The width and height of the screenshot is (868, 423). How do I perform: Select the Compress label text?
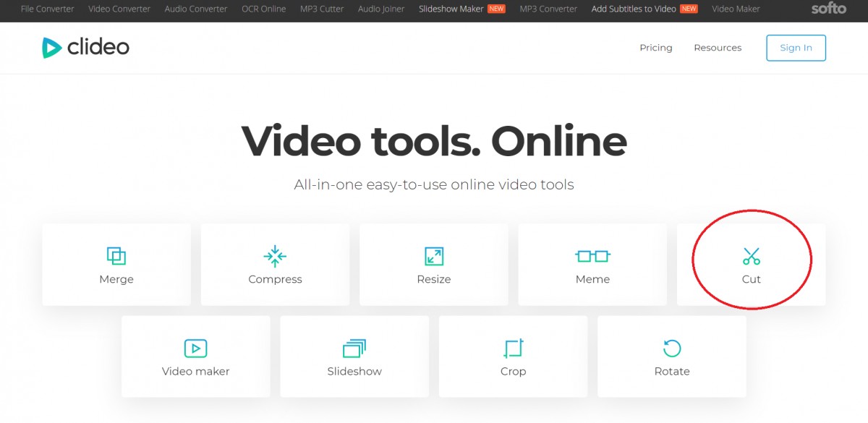coord(275,279)
